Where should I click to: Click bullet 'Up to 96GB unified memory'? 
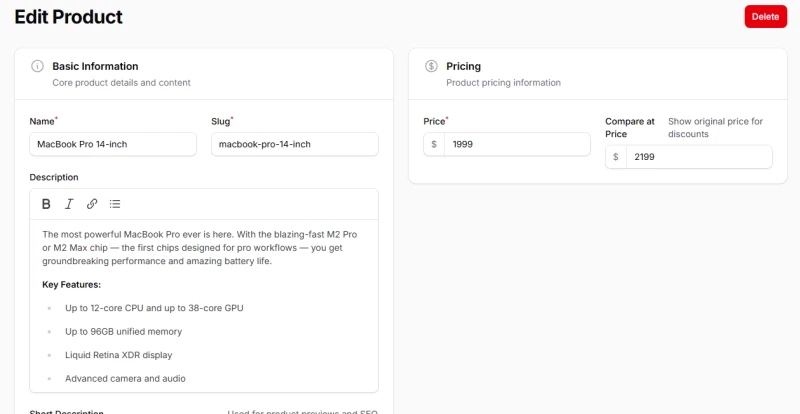click(123, 331)
